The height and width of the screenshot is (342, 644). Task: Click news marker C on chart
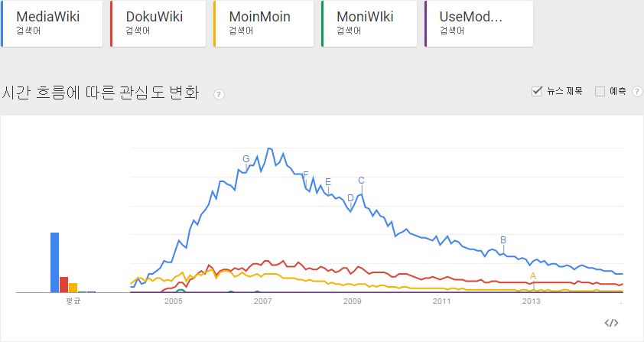(361, 181)
